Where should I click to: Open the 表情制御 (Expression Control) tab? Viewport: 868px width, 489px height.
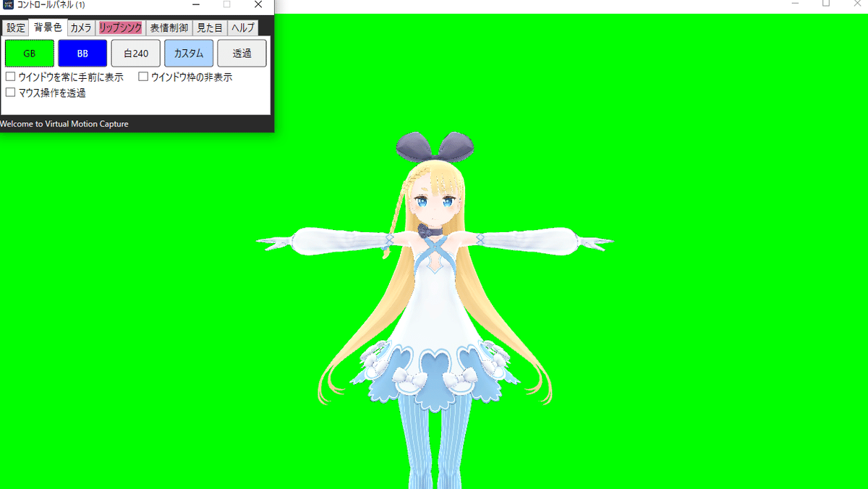168,27
